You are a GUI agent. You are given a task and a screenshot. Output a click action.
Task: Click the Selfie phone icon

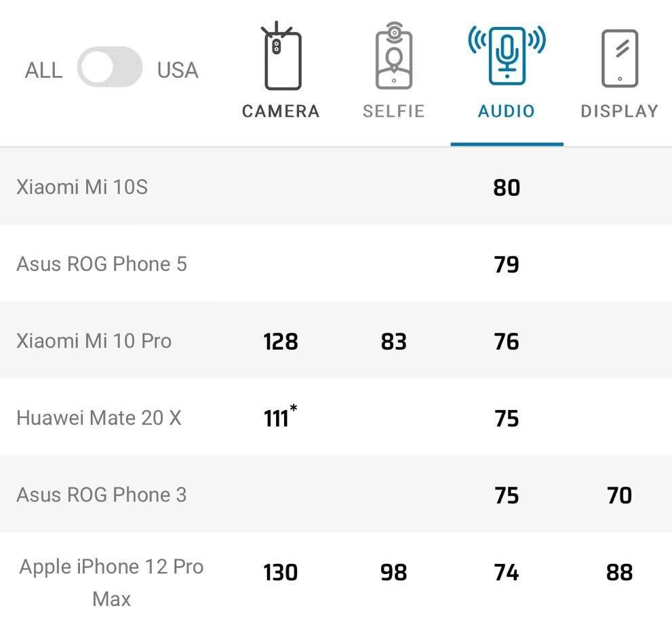coord(394,56)
